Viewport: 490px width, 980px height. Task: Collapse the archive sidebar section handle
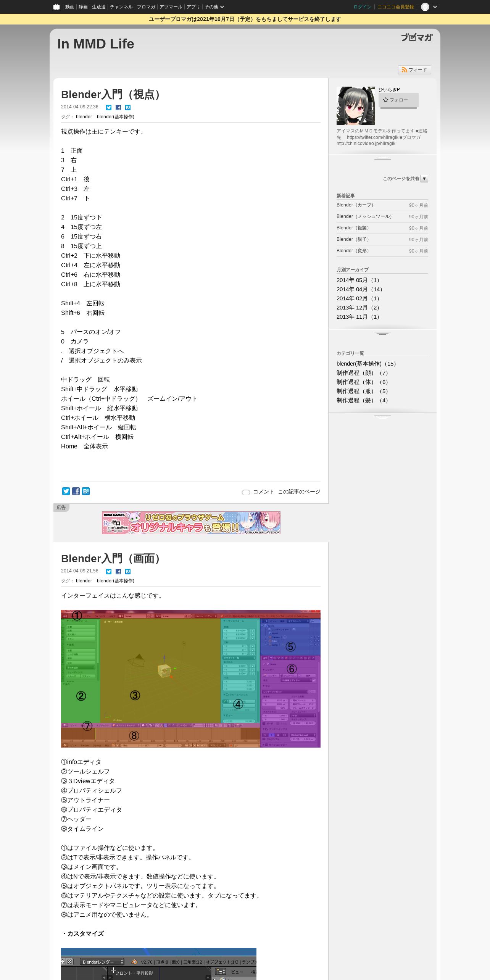pos(382,333)
